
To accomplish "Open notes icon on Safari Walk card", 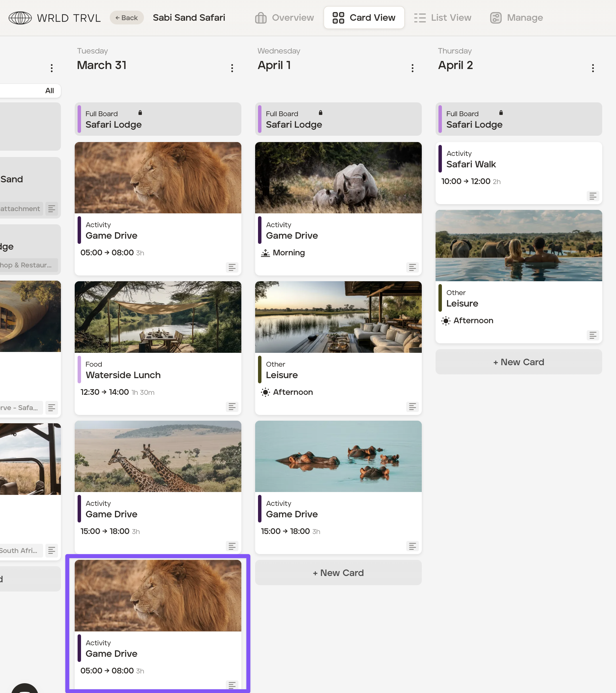I will click(x=593, y=196).
